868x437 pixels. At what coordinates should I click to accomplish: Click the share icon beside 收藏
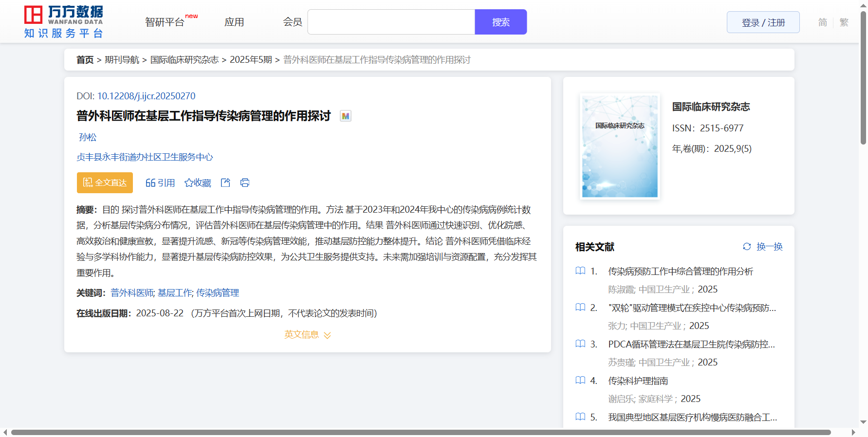225,182
